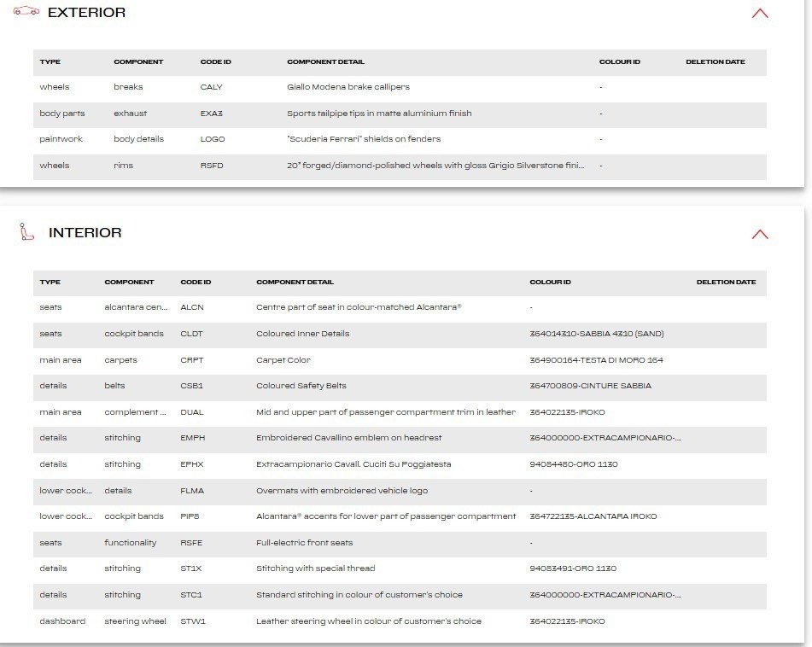Viewport: 812px width, 647px height.
Task: Select 'Overmats with embroidered vehicle logo' detail
Action: (x=342, y=491)
